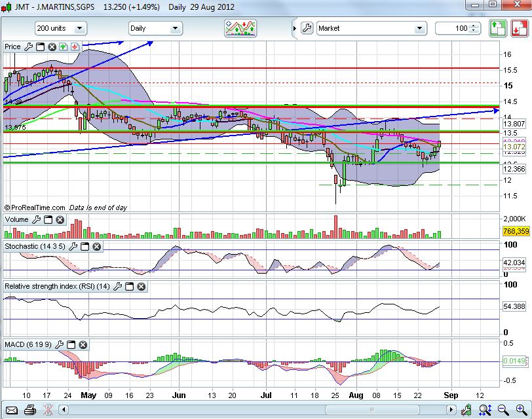Click the Price panel label
Viewport: 532px width, 419px height.
pyautogui.click(x=12, y=46)
